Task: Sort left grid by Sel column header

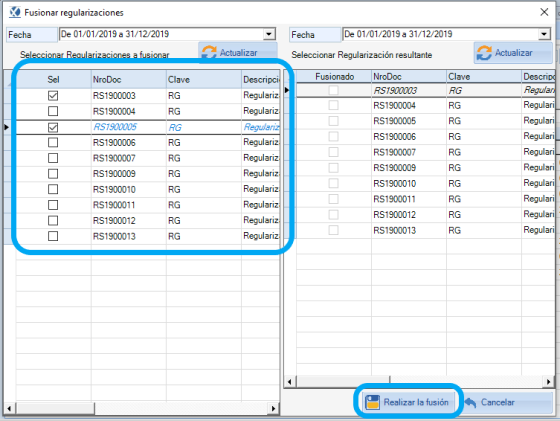Action: tap(54, 79)
